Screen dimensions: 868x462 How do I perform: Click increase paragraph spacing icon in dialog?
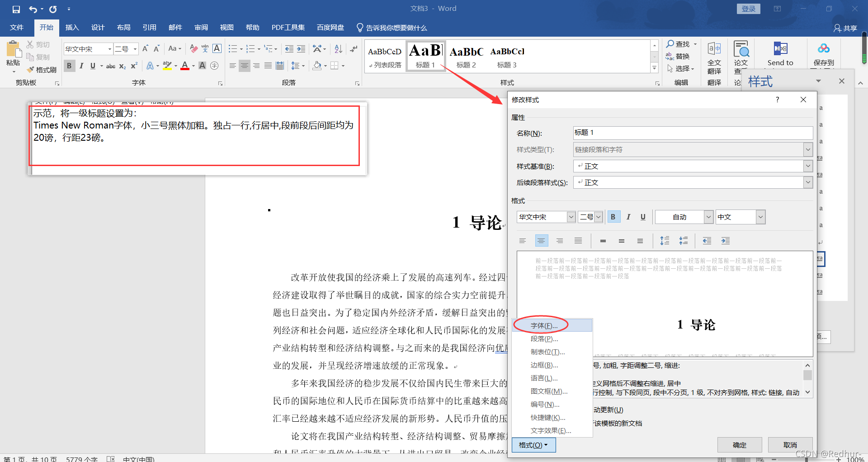(665, 241)
